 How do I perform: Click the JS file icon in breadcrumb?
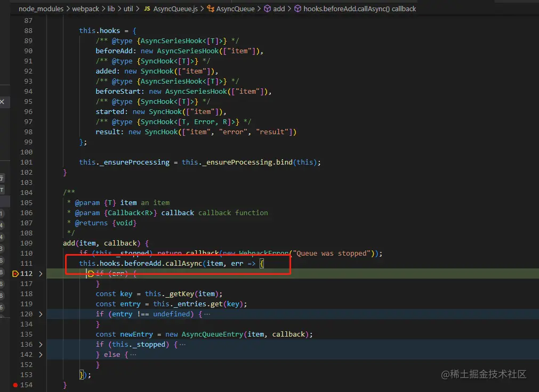pos(147,9)
